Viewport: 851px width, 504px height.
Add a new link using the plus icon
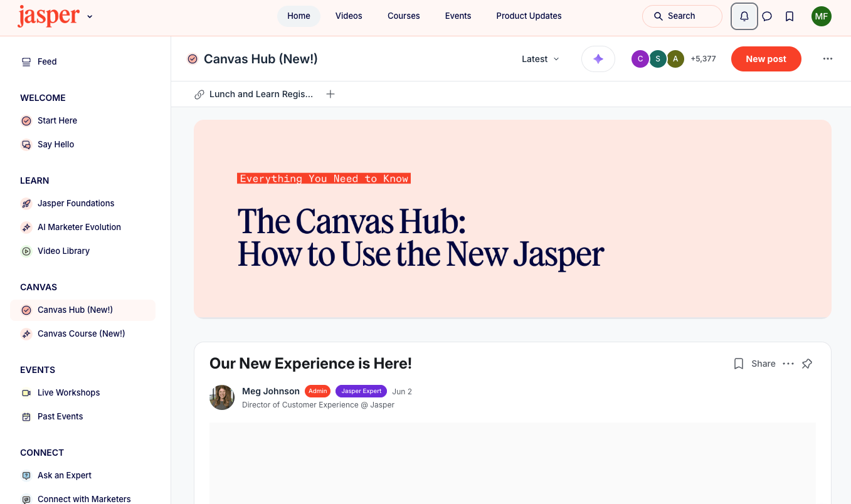(x=330, y=94)
